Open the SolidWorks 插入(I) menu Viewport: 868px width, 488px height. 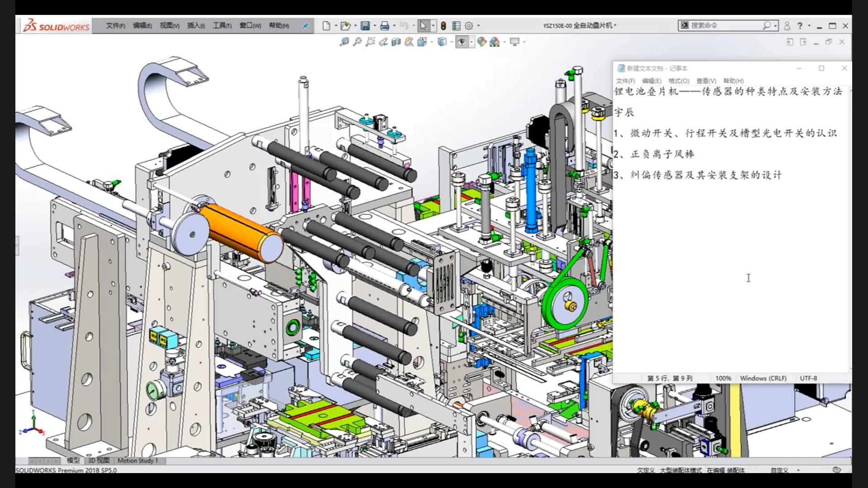pyautogui.click(x=196, y=26)
